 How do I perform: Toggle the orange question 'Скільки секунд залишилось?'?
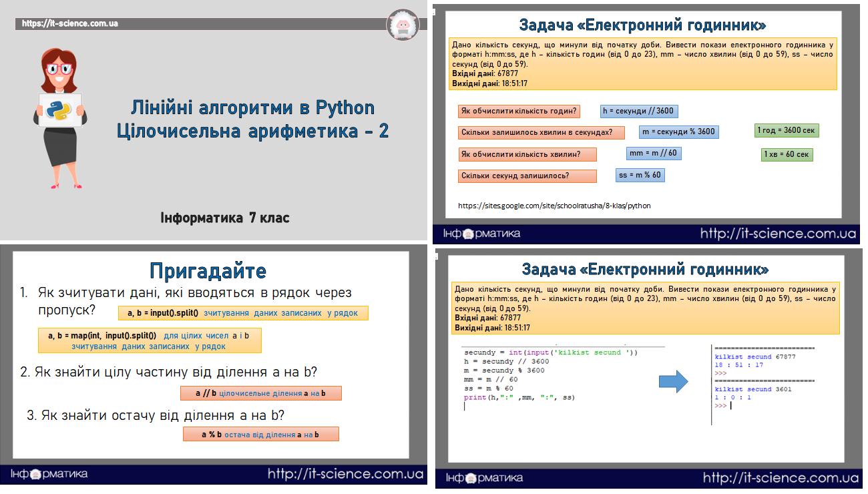point(527,176)
